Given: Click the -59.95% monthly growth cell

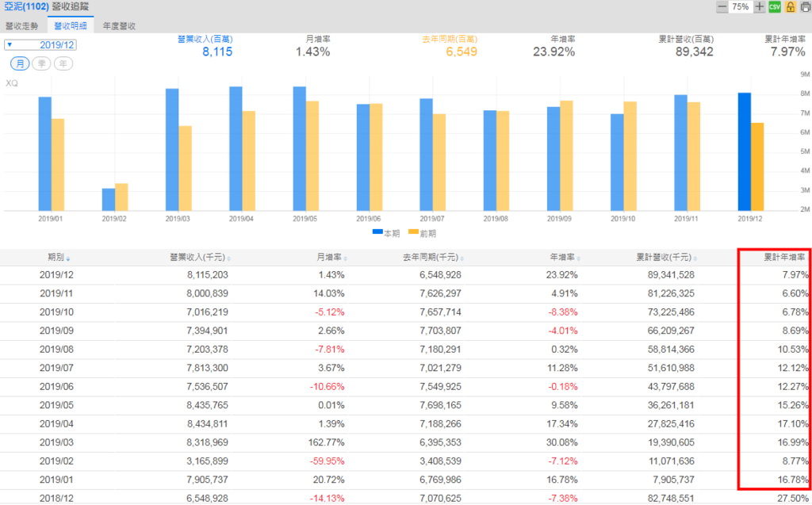Looking at the screenshot, I should pyautogui.click(x=329, y=461).
